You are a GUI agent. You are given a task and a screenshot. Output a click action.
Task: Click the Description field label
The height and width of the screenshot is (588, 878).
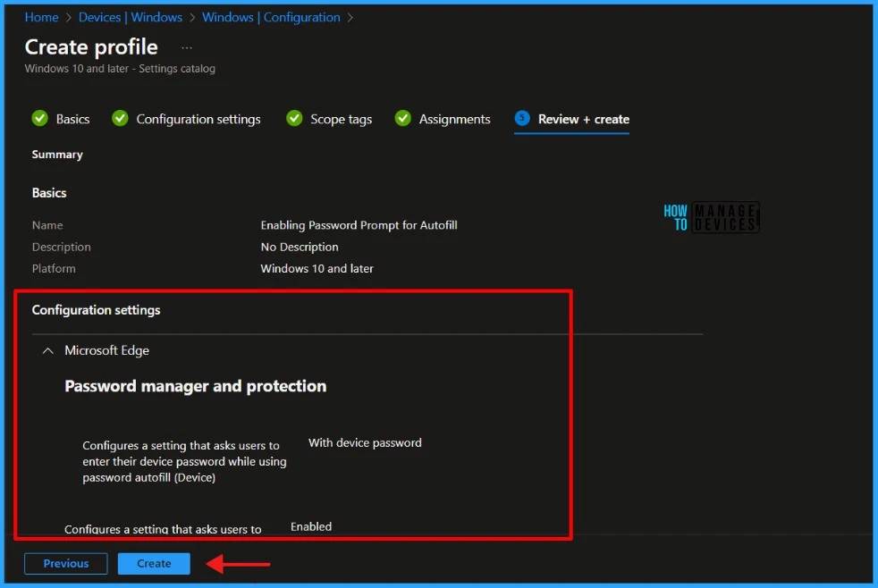(x=61, y=247)
